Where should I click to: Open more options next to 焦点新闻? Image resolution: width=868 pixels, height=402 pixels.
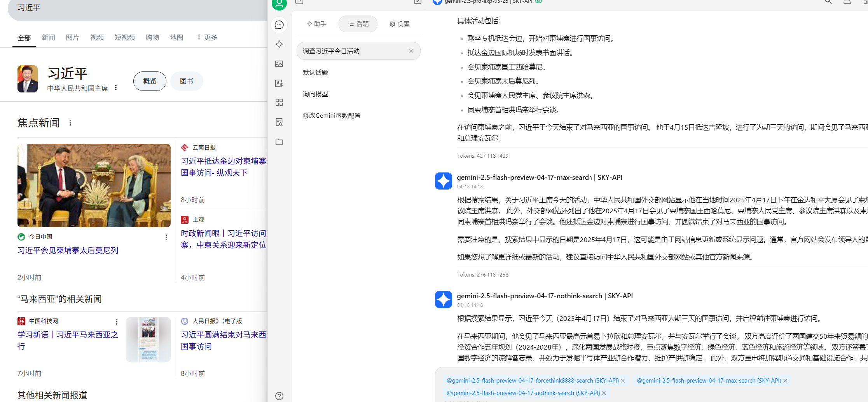(70, 123)
